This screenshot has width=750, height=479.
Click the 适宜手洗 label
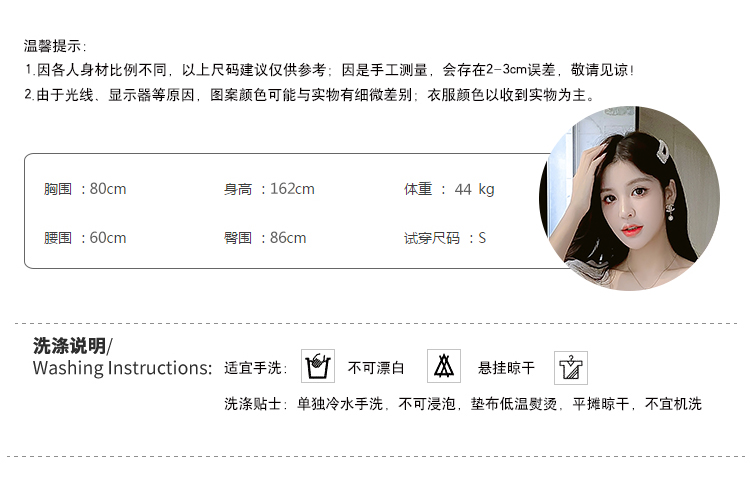pyautogui.click(x=255, y=368)
